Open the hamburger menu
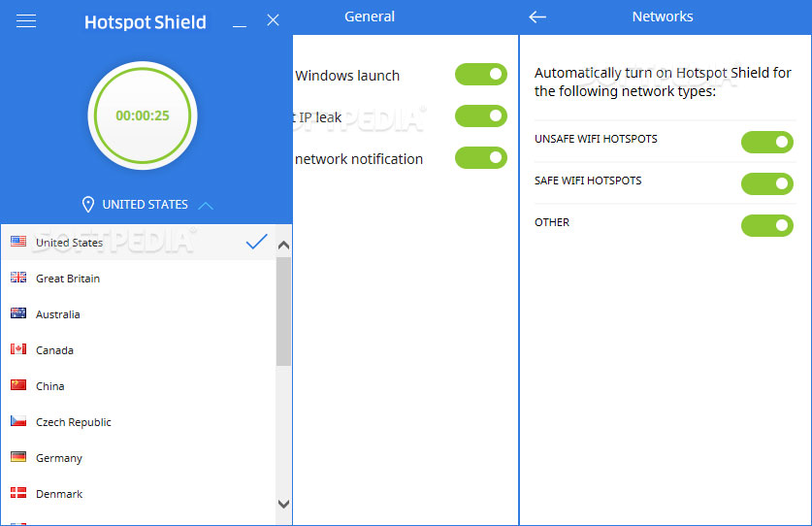The width and height of the screenshot is (812, 526). [x=26, y=20]
